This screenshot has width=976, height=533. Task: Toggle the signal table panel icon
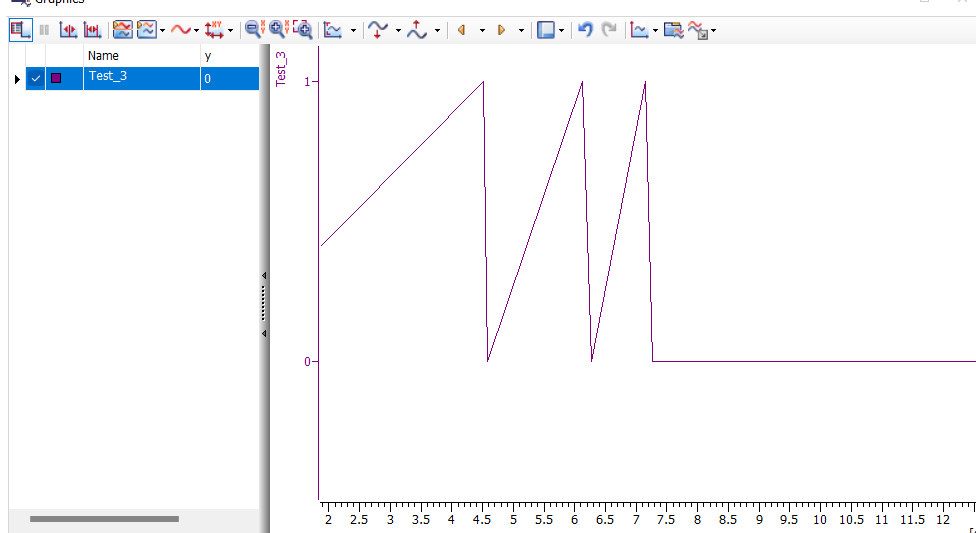coord(19,30)
